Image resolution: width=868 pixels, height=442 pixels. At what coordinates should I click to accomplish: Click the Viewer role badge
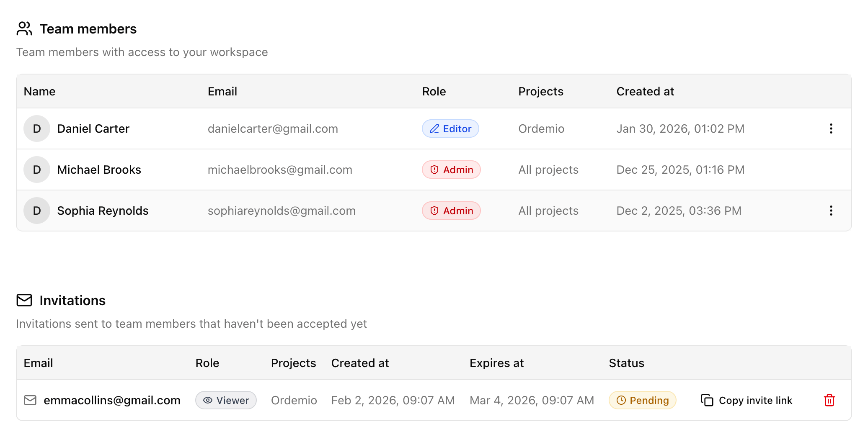click(x=226, y=400)
